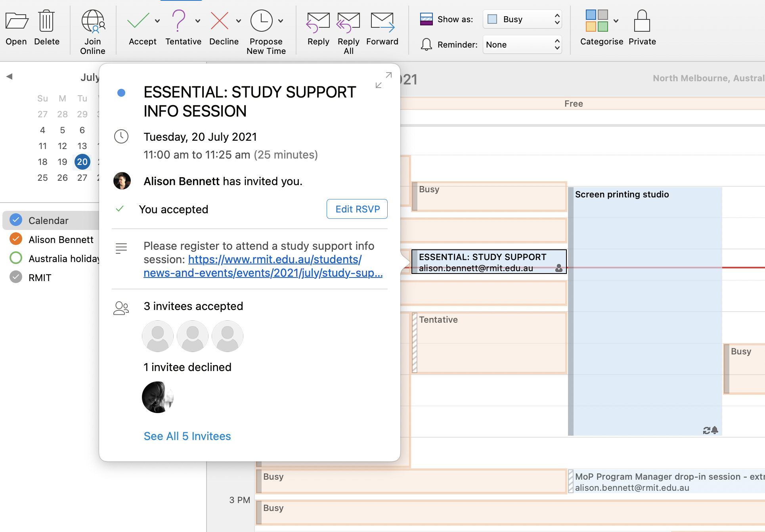Open the Show as Busy dropdown

(522, 19)
